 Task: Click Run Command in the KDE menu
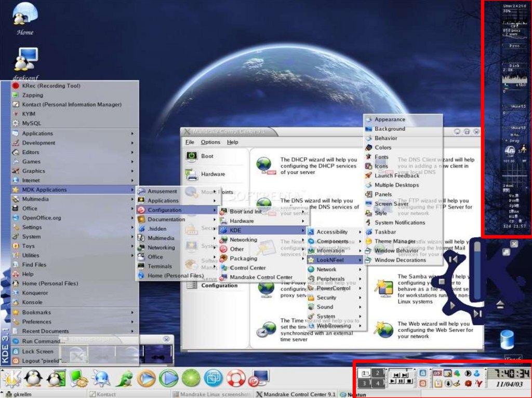(43, 341)
